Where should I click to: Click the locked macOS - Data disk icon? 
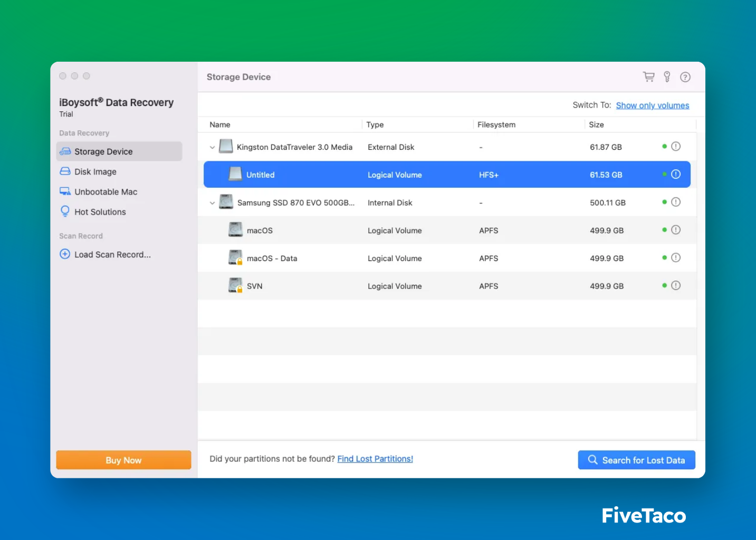235,257
